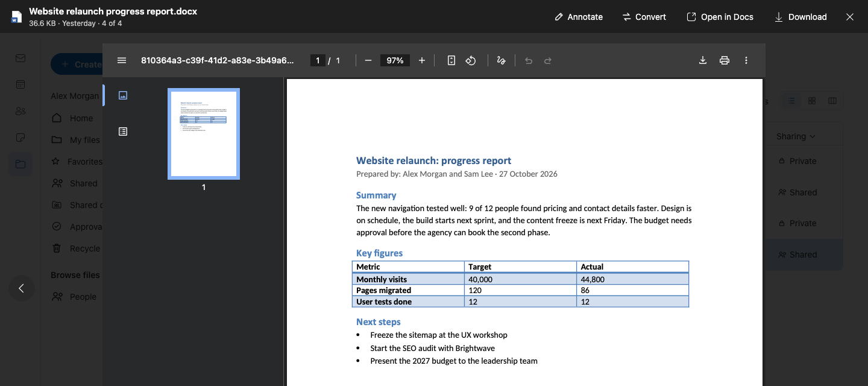This screenshot has height=386, width=868.
Task: Click the '86' actual pages cell
Action: (632, 290)
